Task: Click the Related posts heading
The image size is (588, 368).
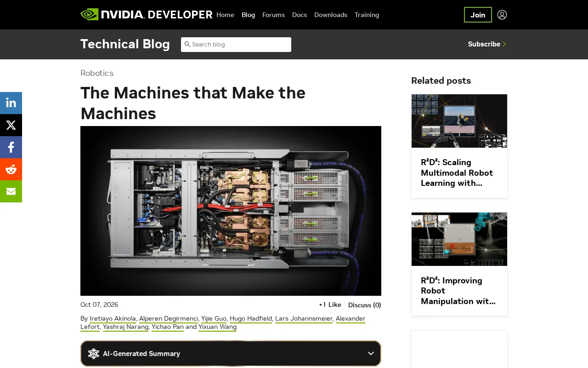Action: (441, 80)
